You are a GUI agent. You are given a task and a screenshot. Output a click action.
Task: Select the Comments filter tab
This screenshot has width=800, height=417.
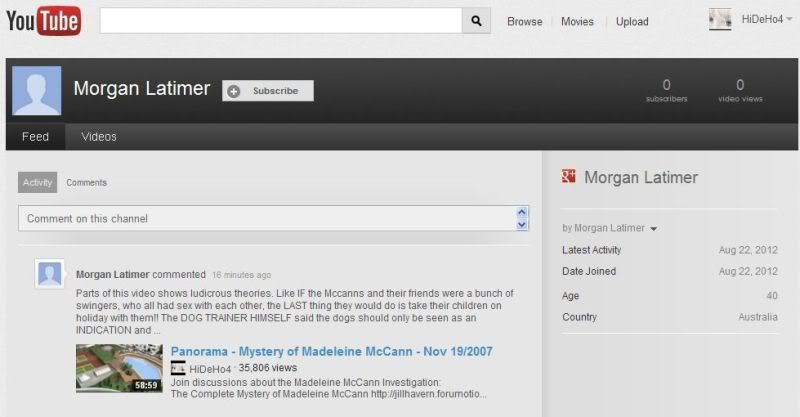coord(86,182)
